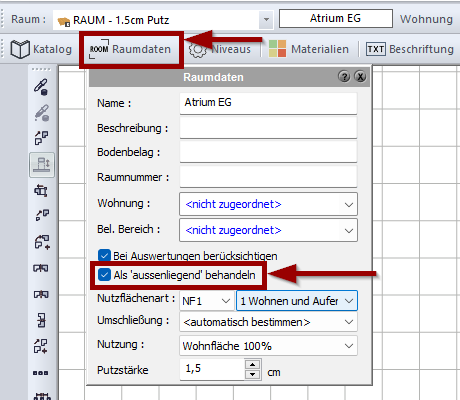Click the Beschreibung text field
Screen dimensions: 460x400
[268, 128]
